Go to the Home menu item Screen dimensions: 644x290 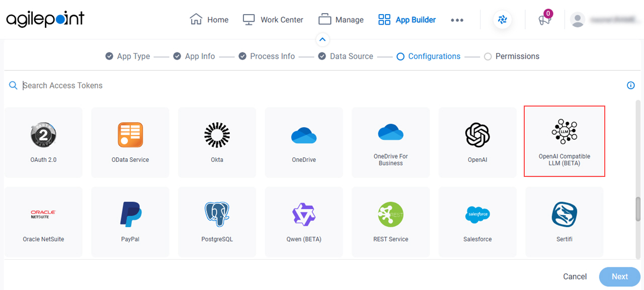tap(209, 20)
